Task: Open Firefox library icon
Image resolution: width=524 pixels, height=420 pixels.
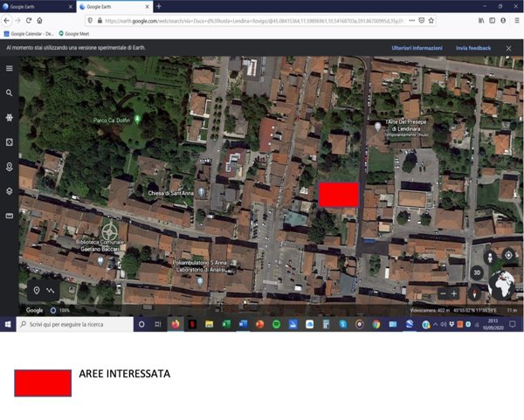Action: 481,21
